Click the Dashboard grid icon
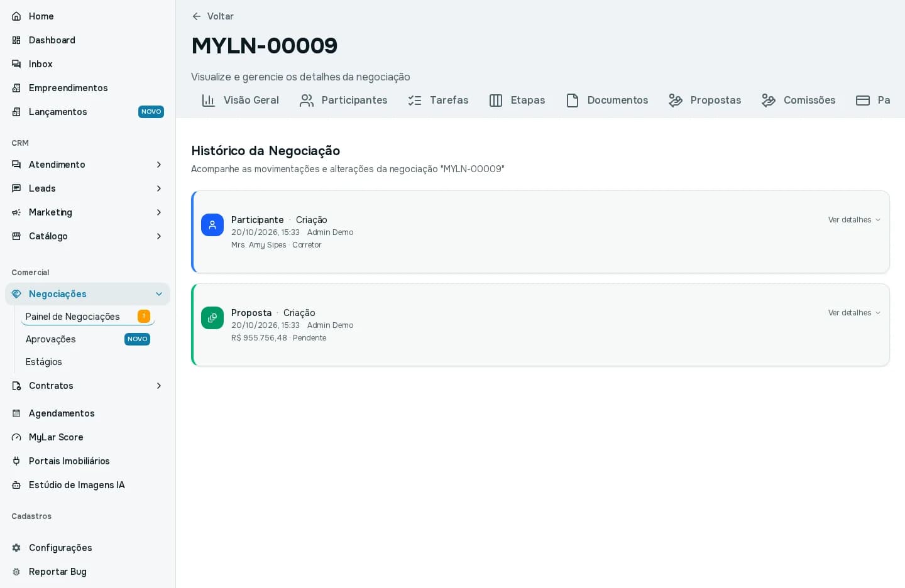The image size is (905, 588). click(16, 40)
